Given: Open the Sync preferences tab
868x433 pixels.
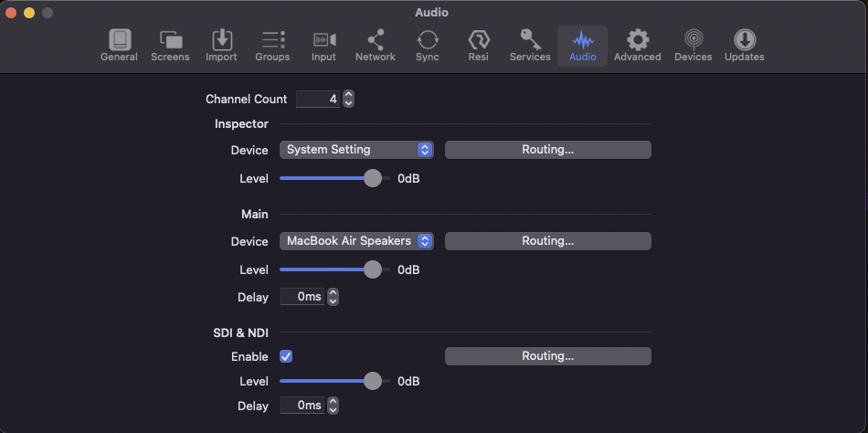Looking at the screenshot, I should [428, 46].
